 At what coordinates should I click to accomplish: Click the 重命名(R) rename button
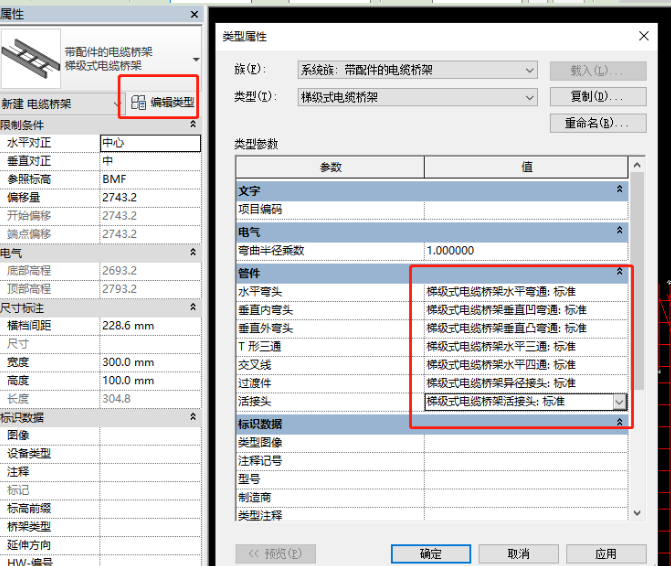click(x=598, y=123)
